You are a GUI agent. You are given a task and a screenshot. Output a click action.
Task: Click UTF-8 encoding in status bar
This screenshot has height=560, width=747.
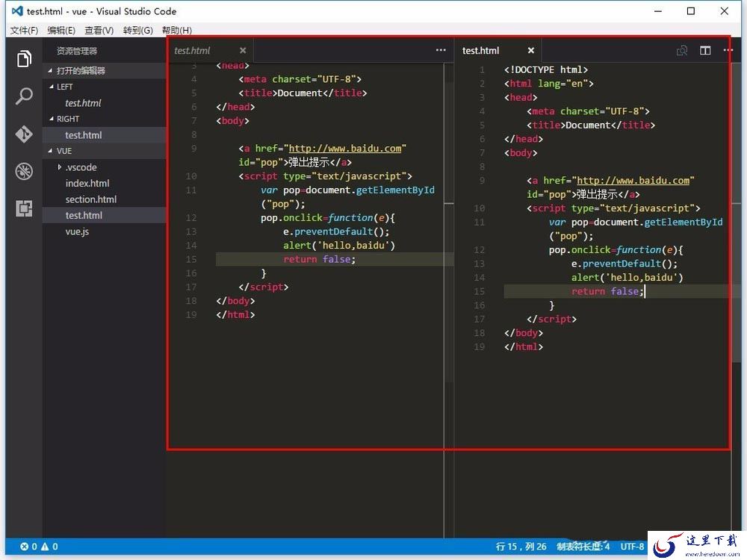click(x=632, y=547)
